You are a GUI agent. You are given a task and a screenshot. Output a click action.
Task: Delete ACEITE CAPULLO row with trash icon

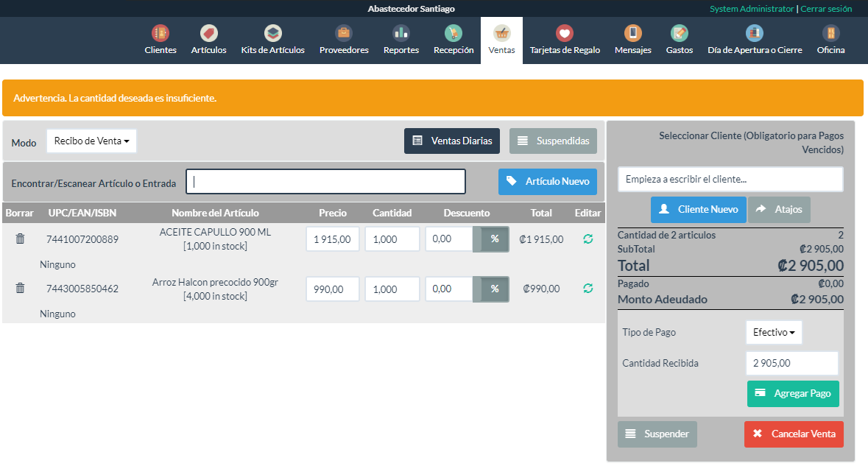pos(20,239)
